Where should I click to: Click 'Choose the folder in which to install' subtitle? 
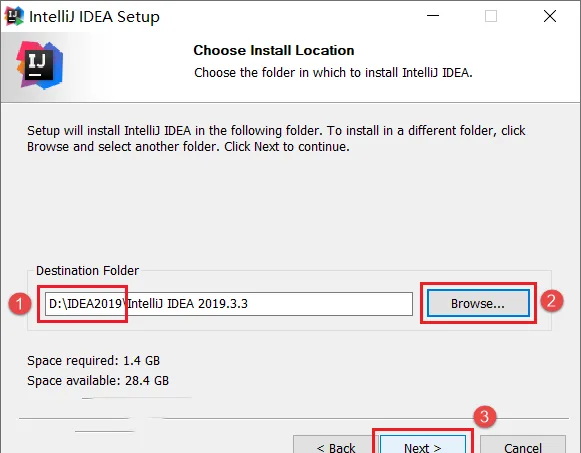click(333, 73)
